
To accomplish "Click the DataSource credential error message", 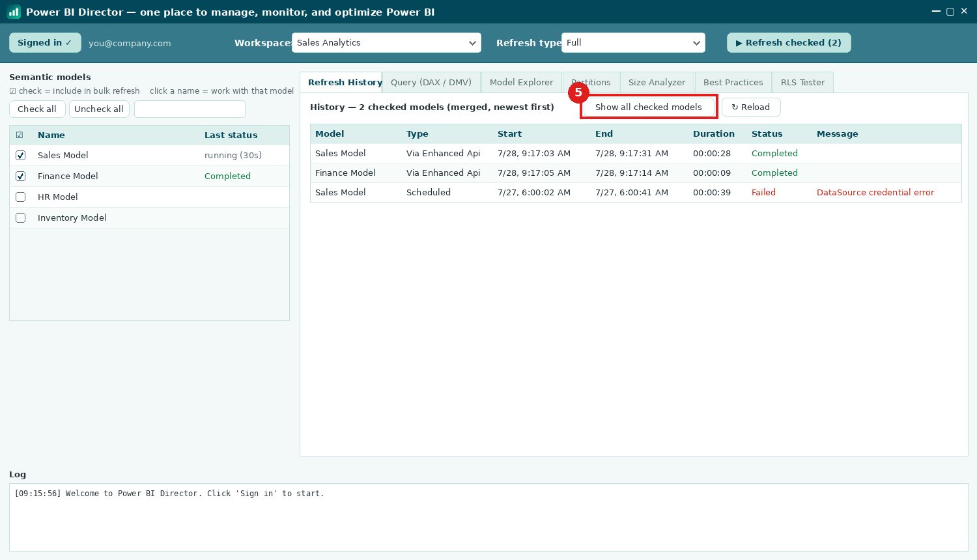I will [875, 192].
